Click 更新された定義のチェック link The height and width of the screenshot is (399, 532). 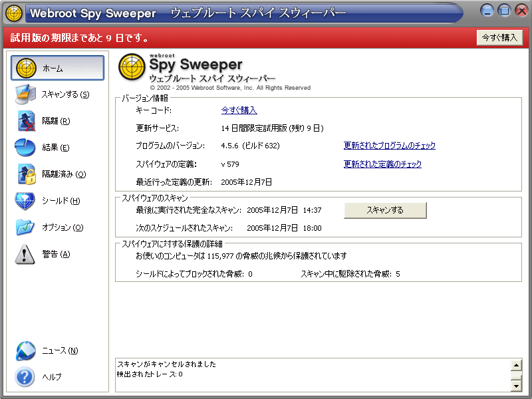(x=382, y=164)
